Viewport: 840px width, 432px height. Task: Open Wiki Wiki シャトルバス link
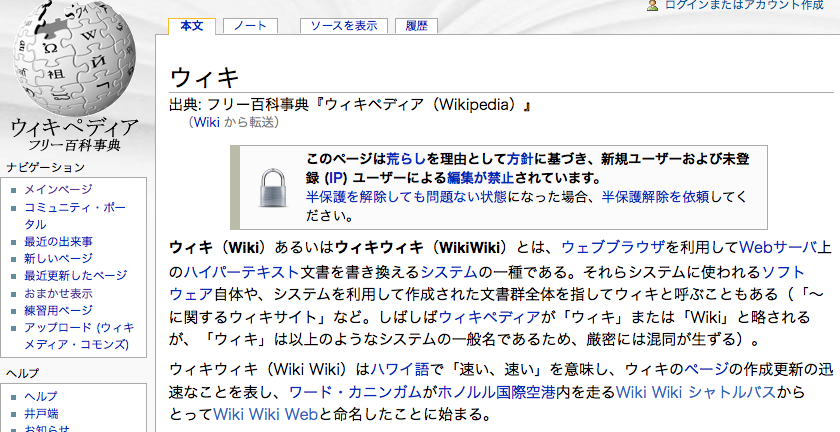[x=696, y=392]
